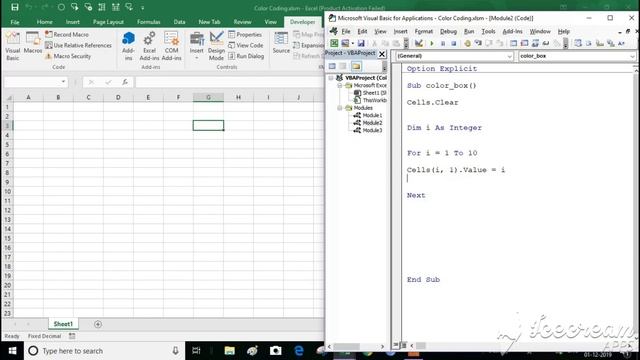Open Customize Quick Access Toolbar dropdown
The height and width of the screenshot is (360, 640).
pos(142,8)
